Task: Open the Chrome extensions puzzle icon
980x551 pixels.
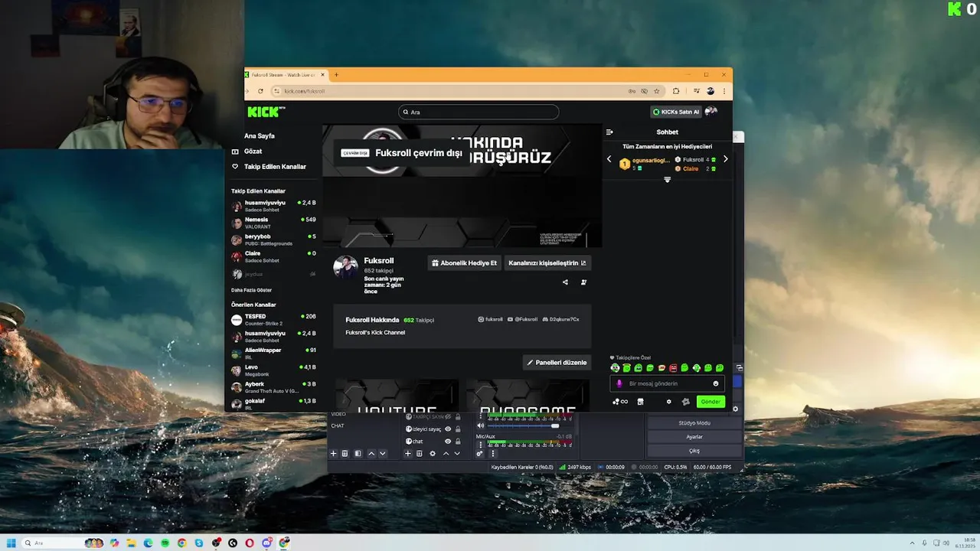Action: 675,91
